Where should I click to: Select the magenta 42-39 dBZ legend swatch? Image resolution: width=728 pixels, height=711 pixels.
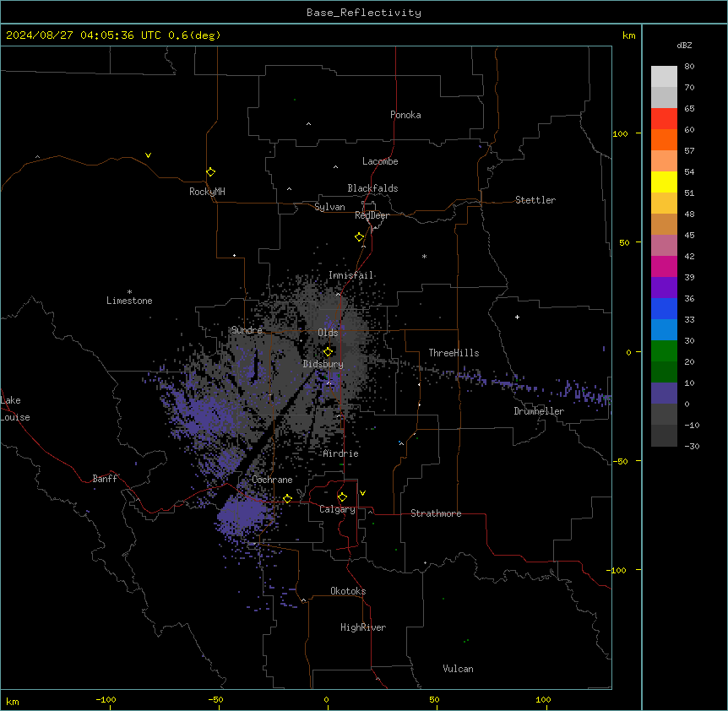pos(664,266)
